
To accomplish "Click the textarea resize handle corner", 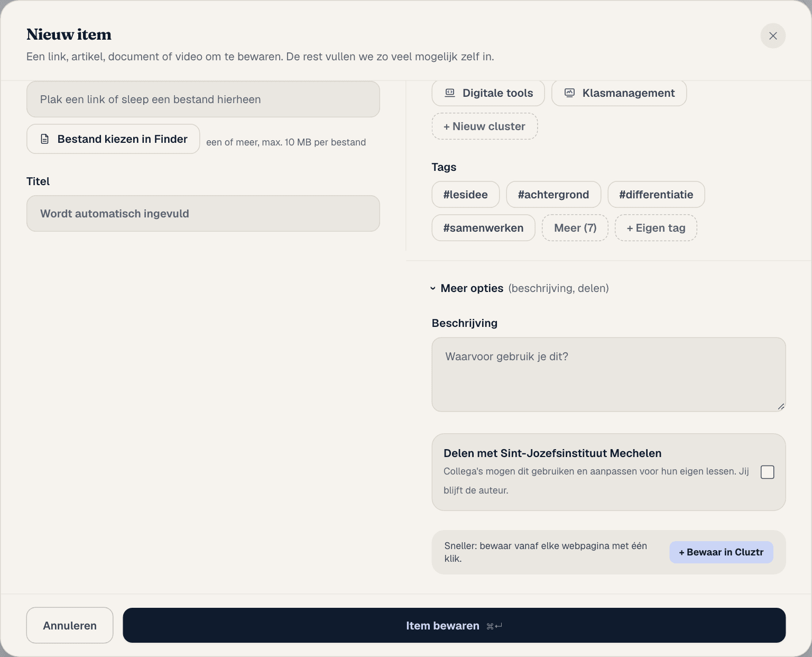I will (781, 406).
